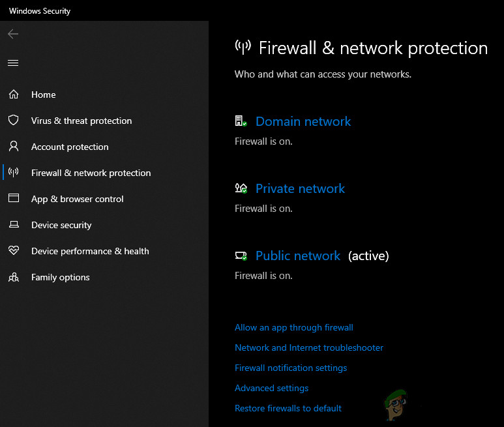Click the Domain network building icon

(241, 121)
